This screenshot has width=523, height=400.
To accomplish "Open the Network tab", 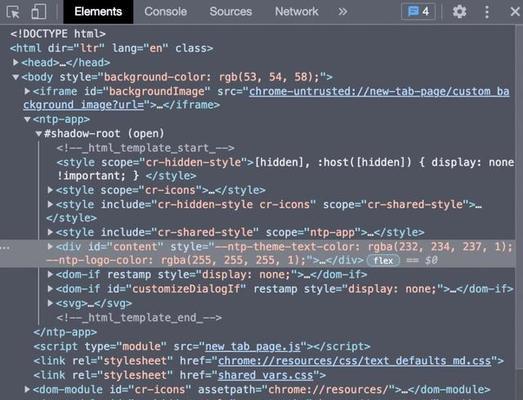I will point(297,12).
